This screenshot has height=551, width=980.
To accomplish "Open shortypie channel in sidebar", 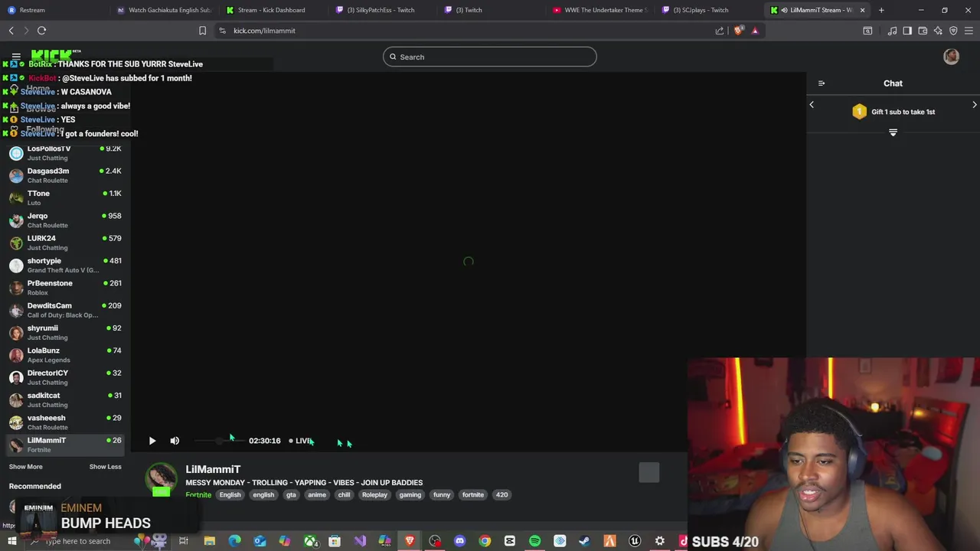I will pos(65,265).
